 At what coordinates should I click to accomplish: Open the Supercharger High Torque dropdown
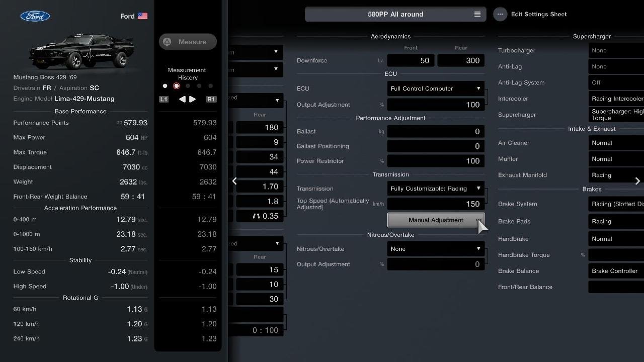tap(616, 115)
